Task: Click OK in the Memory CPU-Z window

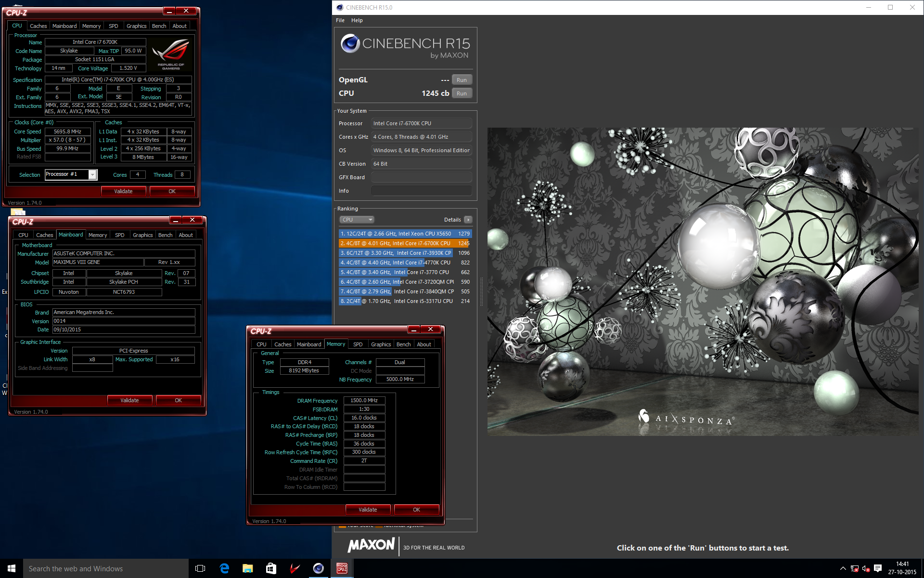Action: click(416, 510)
